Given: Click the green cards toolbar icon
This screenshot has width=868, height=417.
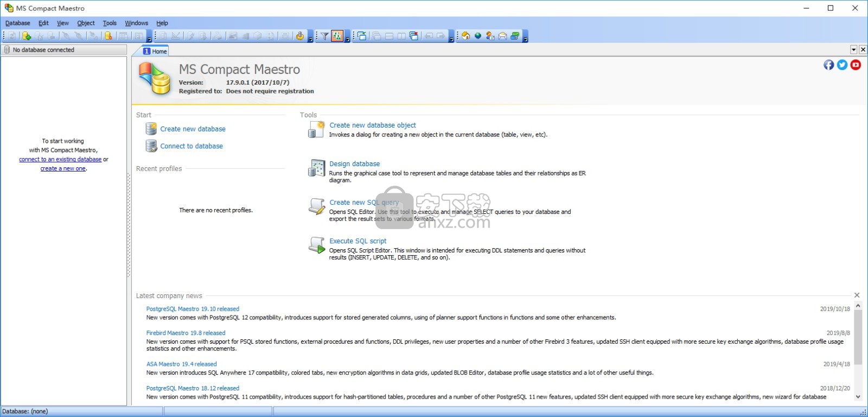Looking at the screenshot, I should pyautogui.click(x=515, y=36).
